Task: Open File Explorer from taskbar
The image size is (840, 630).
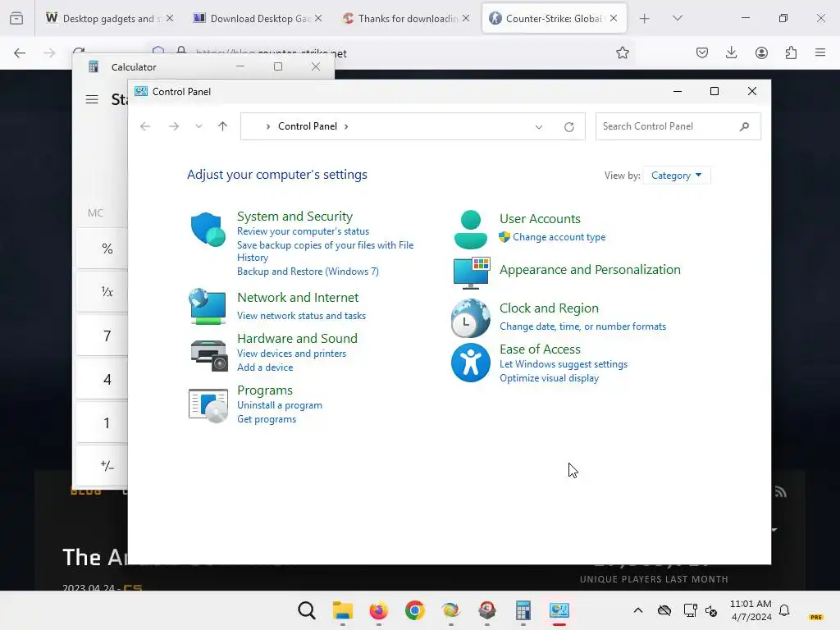Action: 343,610
